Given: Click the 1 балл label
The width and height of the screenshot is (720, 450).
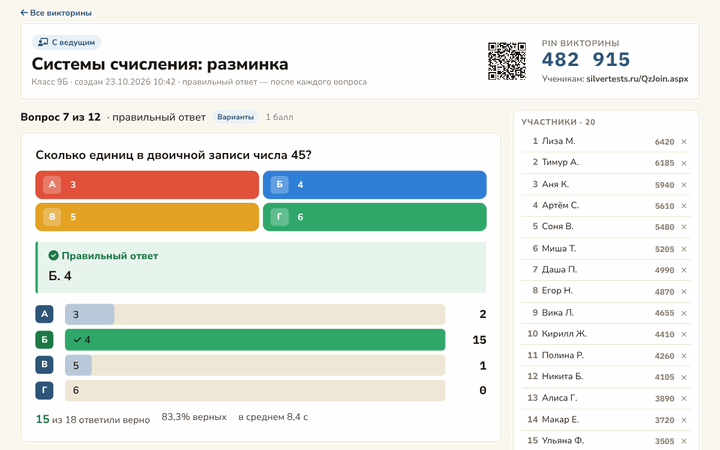Looking at the screenshot, I should pos(279,117).
